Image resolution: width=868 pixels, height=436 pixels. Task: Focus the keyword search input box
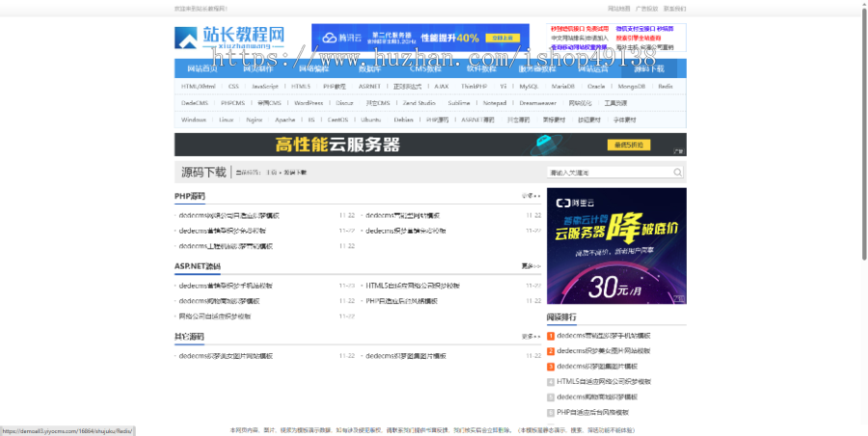(610, 173)
